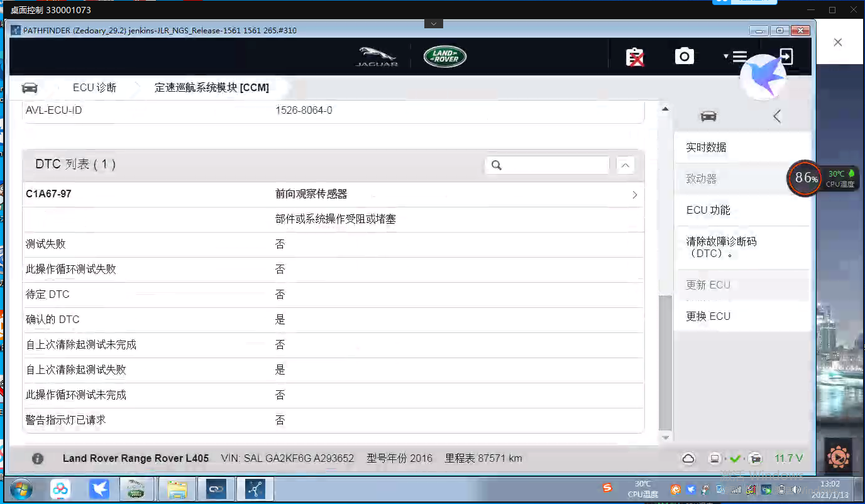Maximize the Pathfinder window
The height and width of the screenshot is (504, 865).
(x=780, y=30)
